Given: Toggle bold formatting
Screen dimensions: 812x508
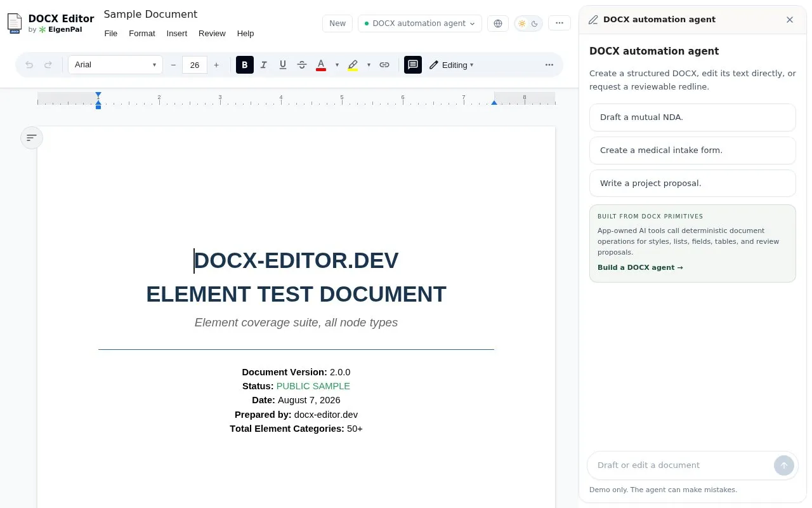Looking at the screenshot, I should pyautogui.click(x=245, y=65).
